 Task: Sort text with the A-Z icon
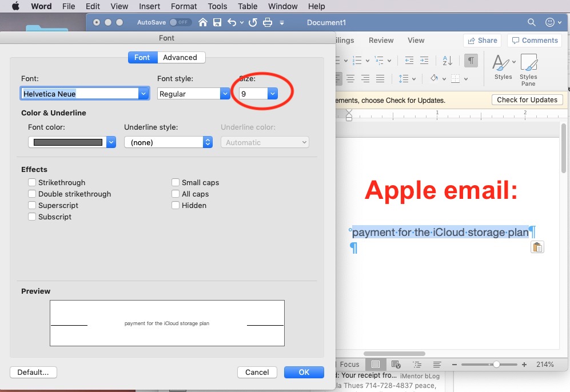tap(448, 61)
